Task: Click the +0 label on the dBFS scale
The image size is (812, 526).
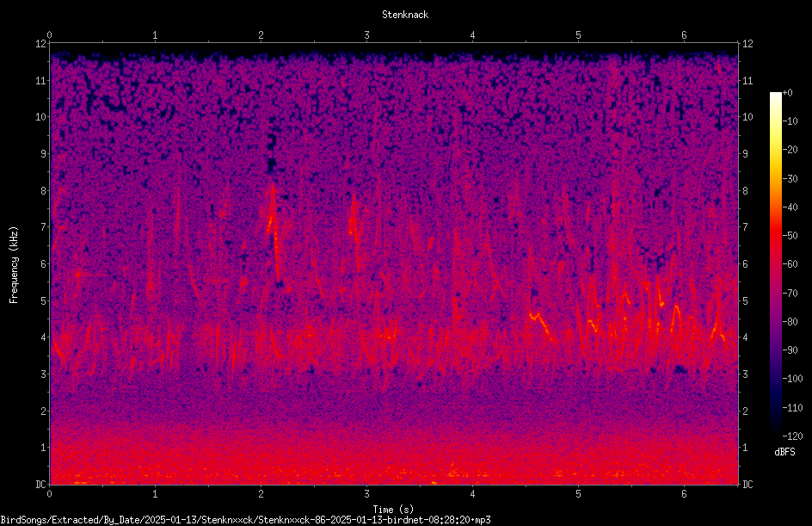Action: (787, 93)
